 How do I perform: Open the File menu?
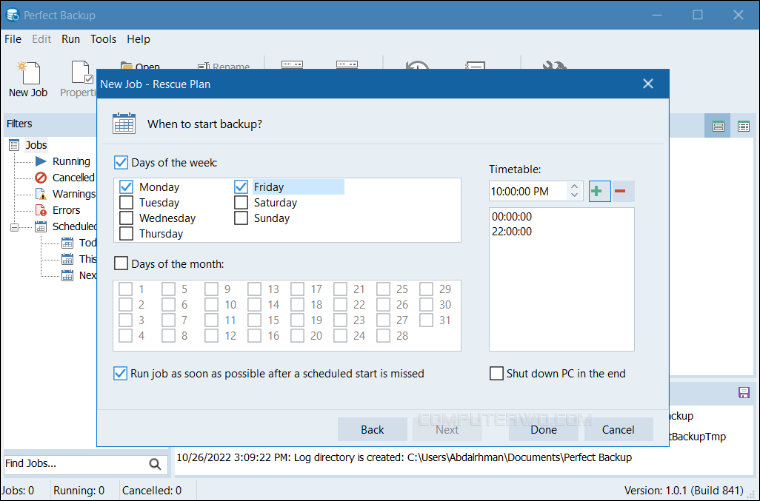coord(13,39)
